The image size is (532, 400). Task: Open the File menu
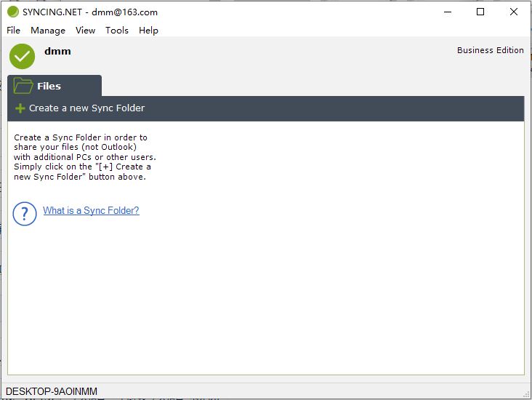tap(14, 31)
